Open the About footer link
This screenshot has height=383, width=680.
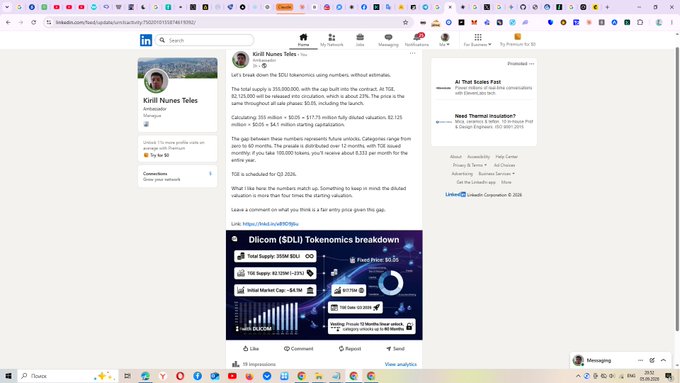point(455,157)
